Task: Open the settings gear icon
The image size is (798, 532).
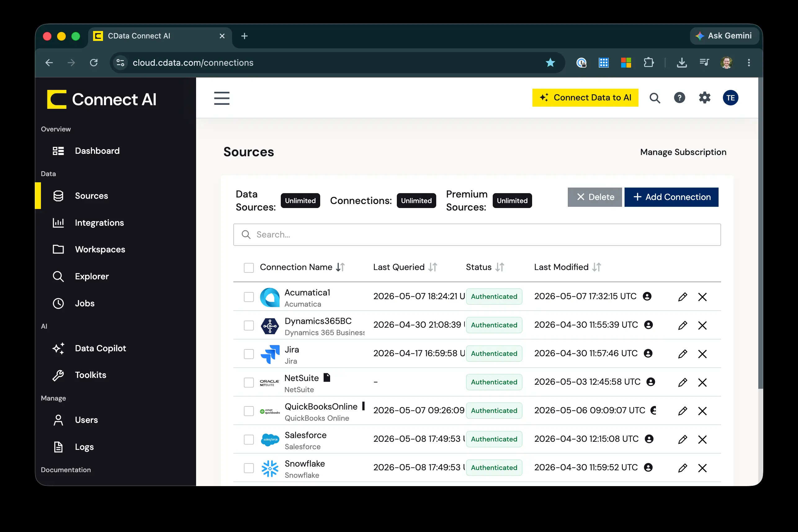Action: [x=705, y=98]
